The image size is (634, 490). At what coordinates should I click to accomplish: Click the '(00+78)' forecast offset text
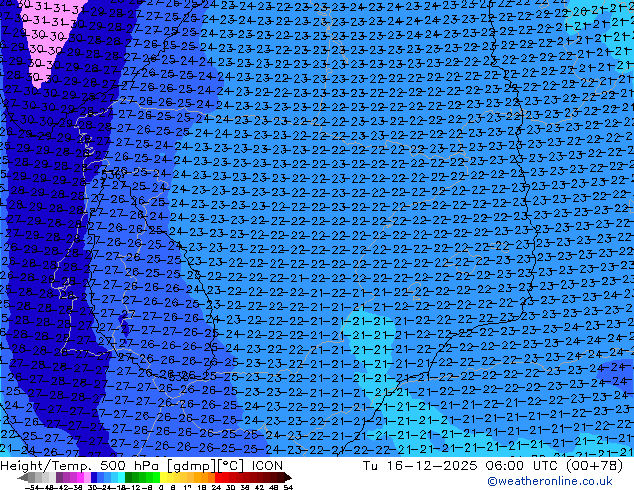pos(594,466)
